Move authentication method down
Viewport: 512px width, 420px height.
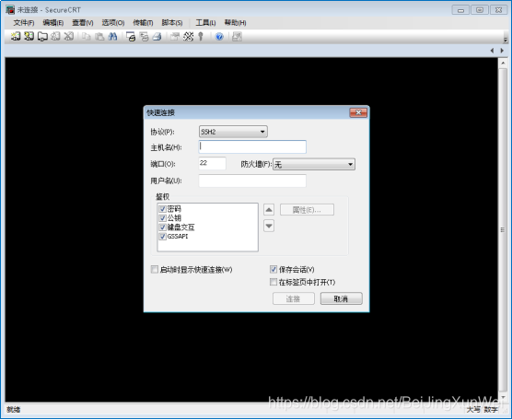269,226
